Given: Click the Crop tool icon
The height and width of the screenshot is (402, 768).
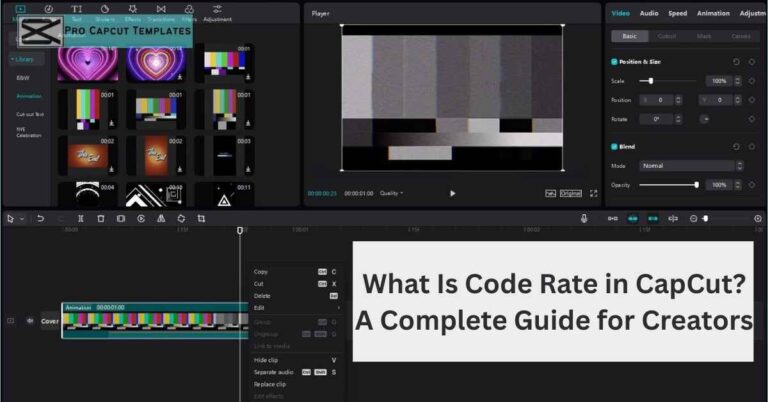Looking at the screenshot, I should point(201,219).
